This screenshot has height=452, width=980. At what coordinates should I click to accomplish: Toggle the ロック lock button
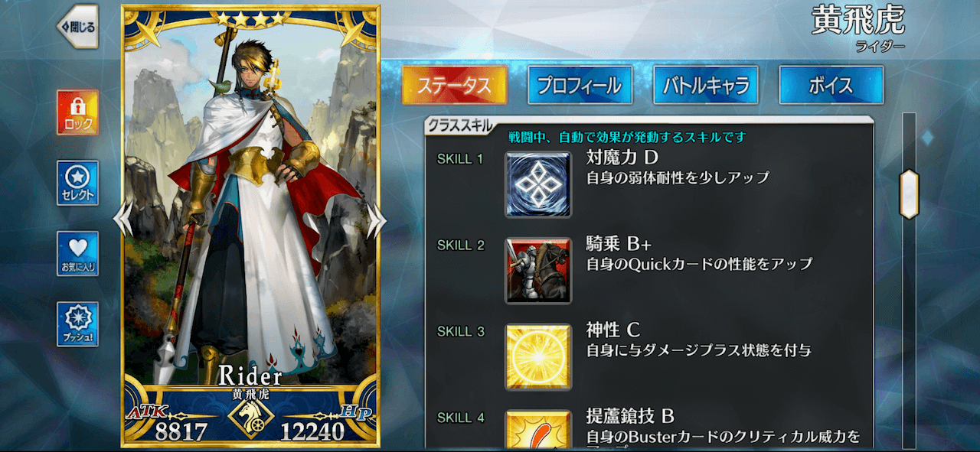tap(77, 112)
